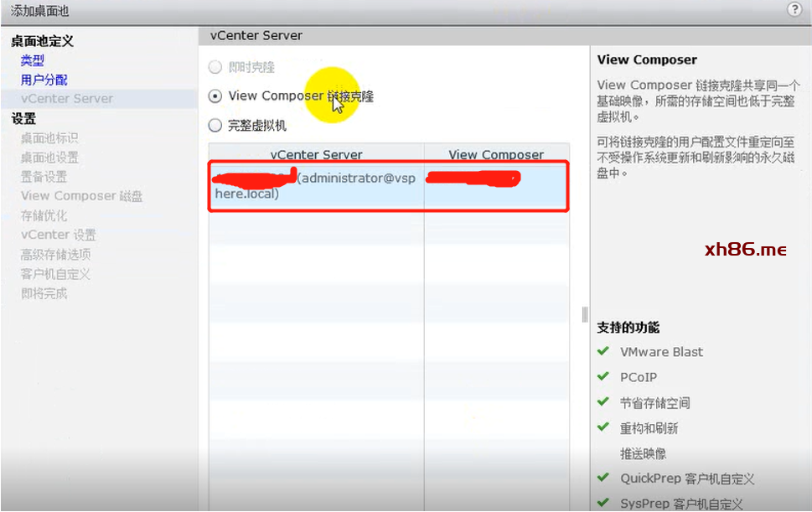Click the QuickPrep 客户机自定义 checkmark icon
Image resolution: width=812 pixels, height=512 pixels.
603,478
